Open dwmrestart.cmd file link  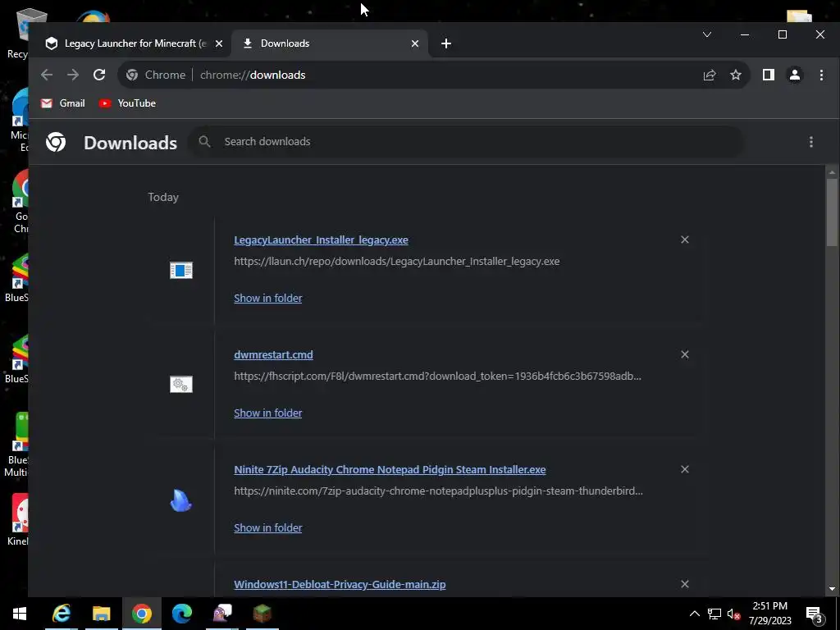click(273, 354)
